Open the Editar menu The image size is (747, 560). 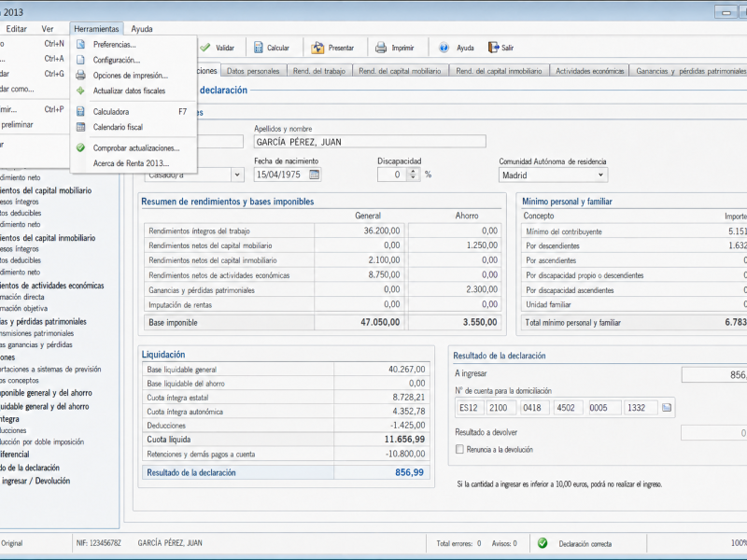coord(16,29)
